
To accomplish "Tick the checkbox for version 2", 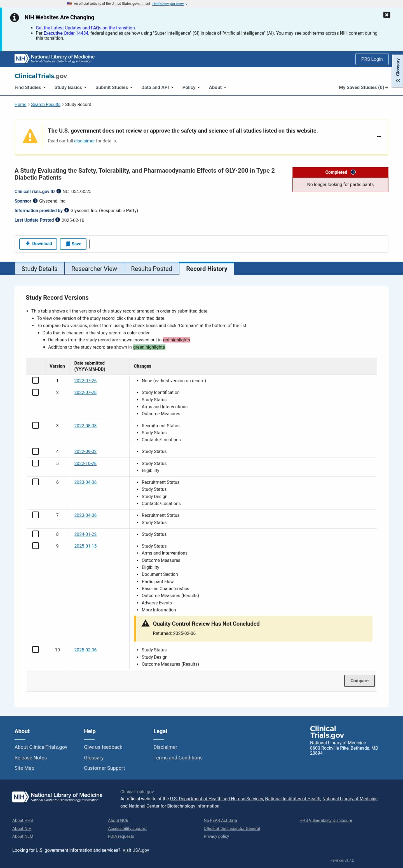I will point(35,392).
